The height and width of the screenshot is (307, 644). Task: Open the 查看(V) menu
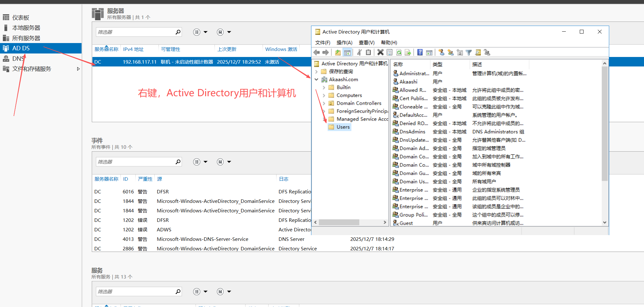pyautogui.click(x=366, y=43)
